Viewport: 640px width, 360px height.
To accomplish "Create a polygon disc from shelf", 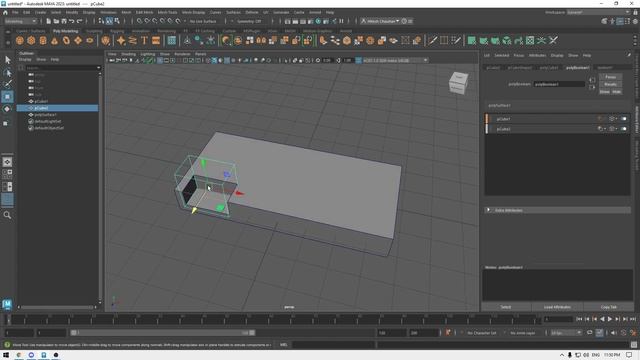I will pyautogui.click(x=90, y=40).
